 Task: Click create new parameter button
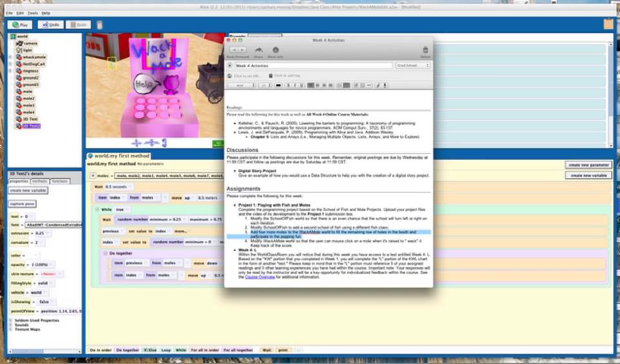pos(588,165)
